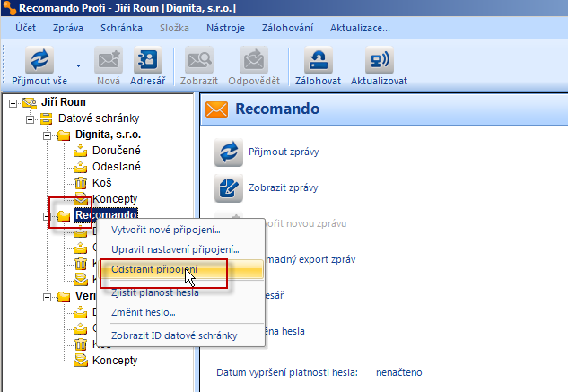Select the highlighted Recomando mailbox
Screen dimensions: 568x392
pyautogui.click(x=106, y=215)
